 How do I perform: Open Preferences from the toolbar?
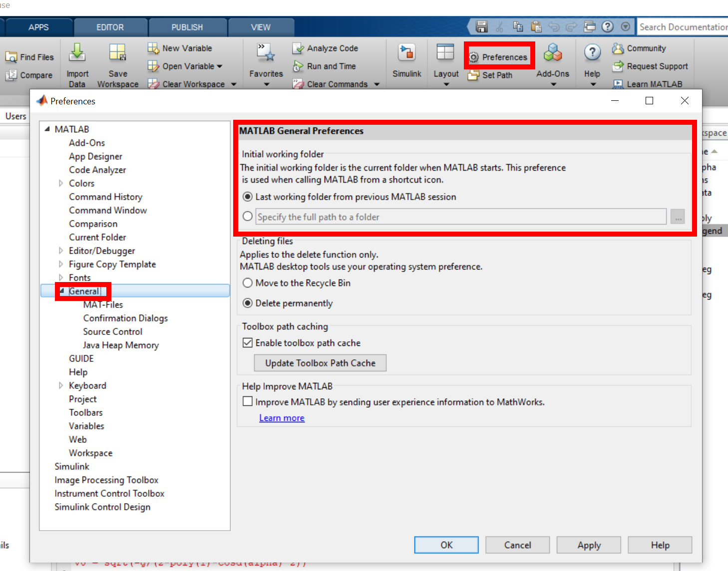tap(499, 57)
